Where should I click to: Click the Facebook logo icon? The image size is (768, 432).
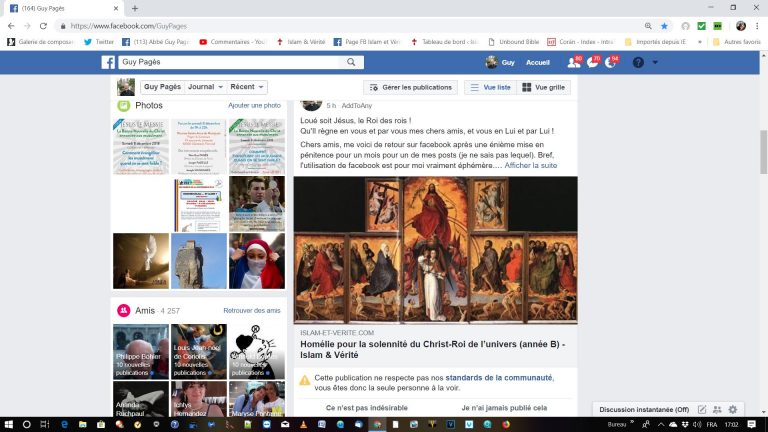coord(108,62)
